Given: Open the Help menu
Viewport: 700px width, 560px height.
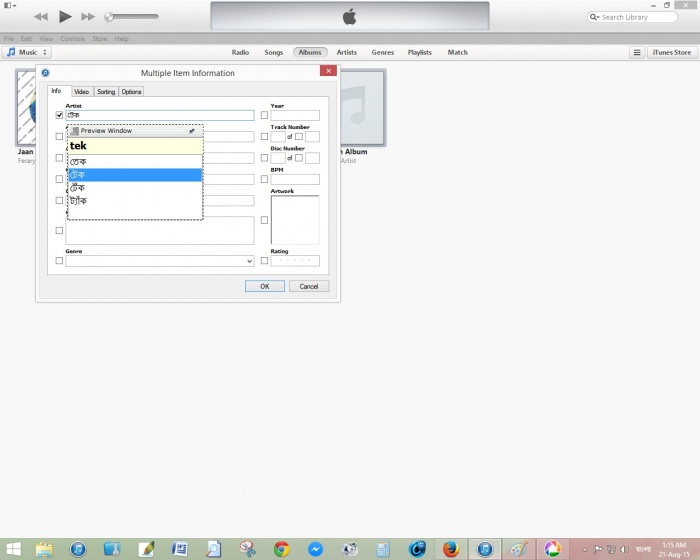Looking at the screenshot, I should point(121,39).
